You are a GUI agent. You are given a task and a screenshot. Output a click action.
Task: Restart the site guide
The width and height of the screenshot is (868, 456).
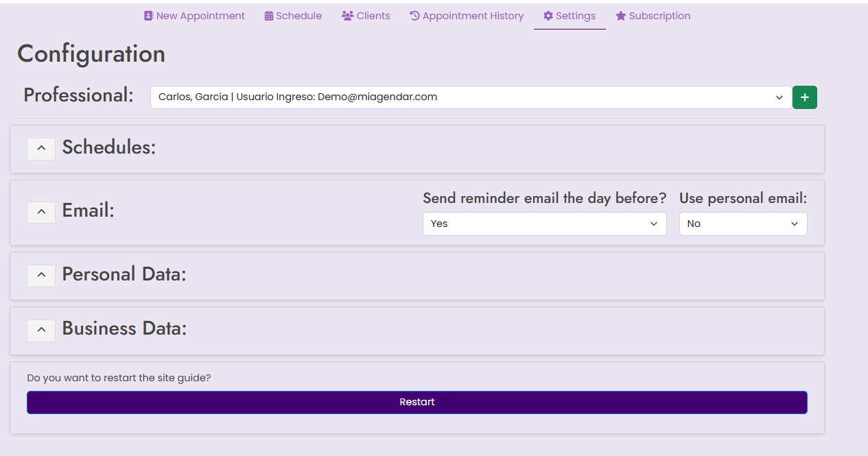[417, 403]
